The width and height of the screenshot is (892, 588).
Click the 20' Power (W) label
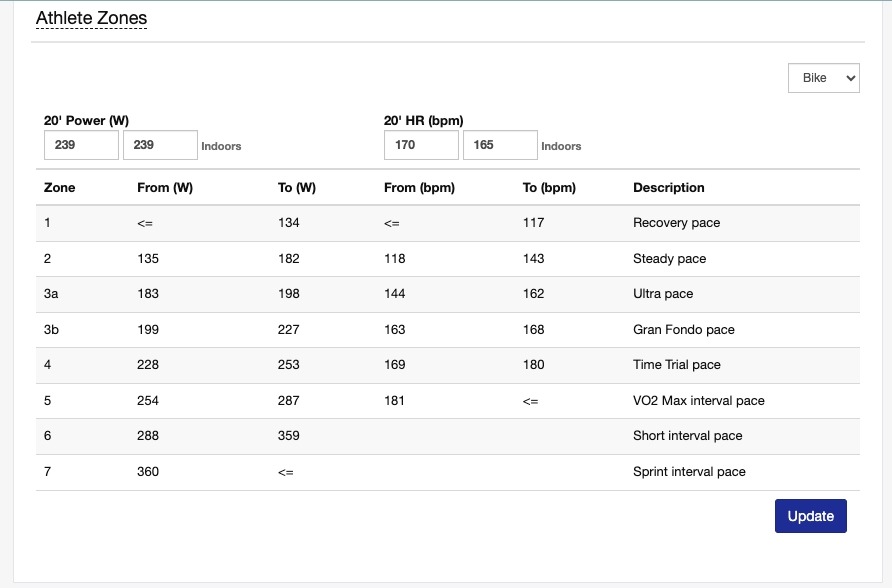[86, 121]
